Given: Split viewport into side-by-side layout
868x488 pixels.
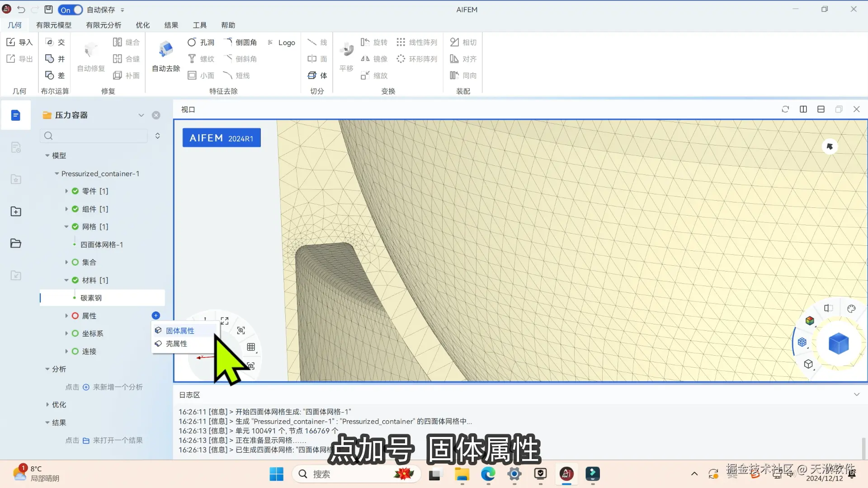Looking at the screenshot, I should [x=803, y=109].
